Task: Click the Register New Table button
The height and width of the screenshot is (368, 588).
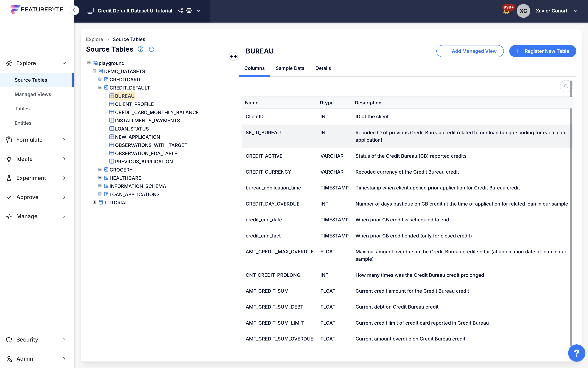Action: click(x=543, y=51)
